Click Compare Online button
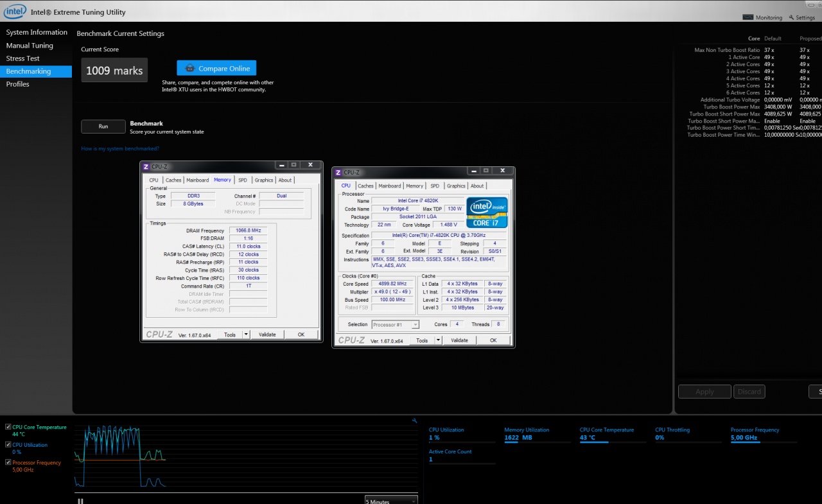Screen dimensions: 822x504 (x=216, y=68)
